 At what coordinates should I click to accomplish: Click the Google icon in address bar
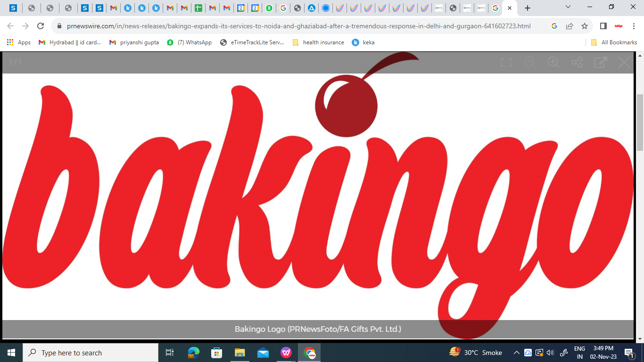pos(554,26)
